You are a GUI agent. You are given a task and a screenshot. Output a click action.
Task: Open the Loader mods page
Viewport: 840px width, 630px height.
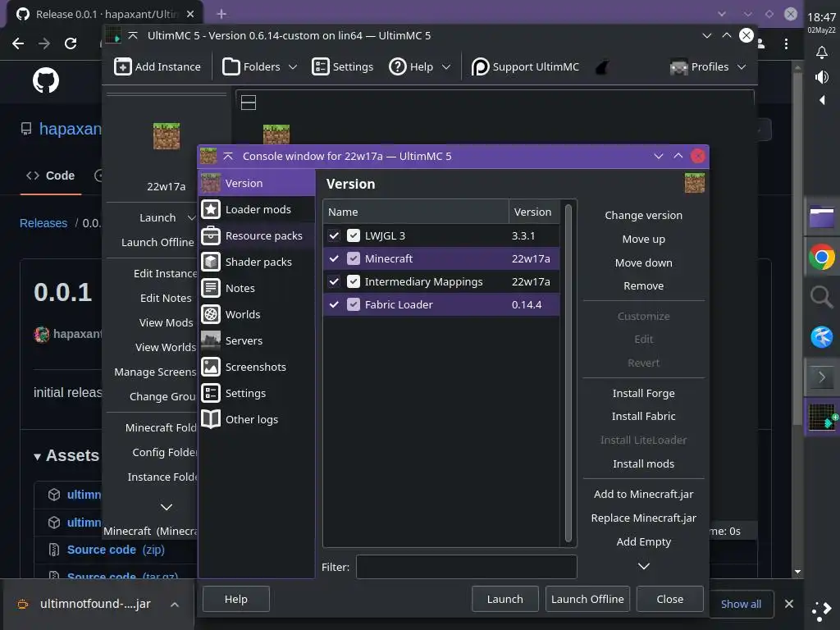[257, 209]
